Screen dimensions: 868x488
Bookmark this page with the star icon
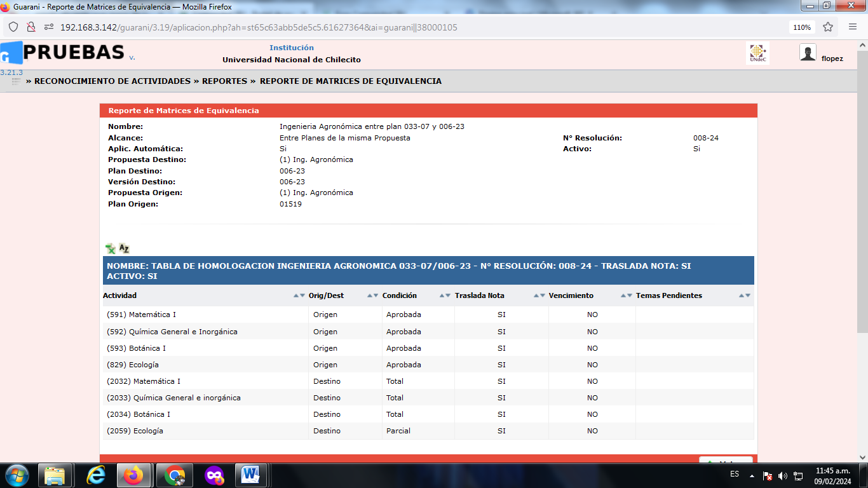pyautogui.click(x=828, y=27)
